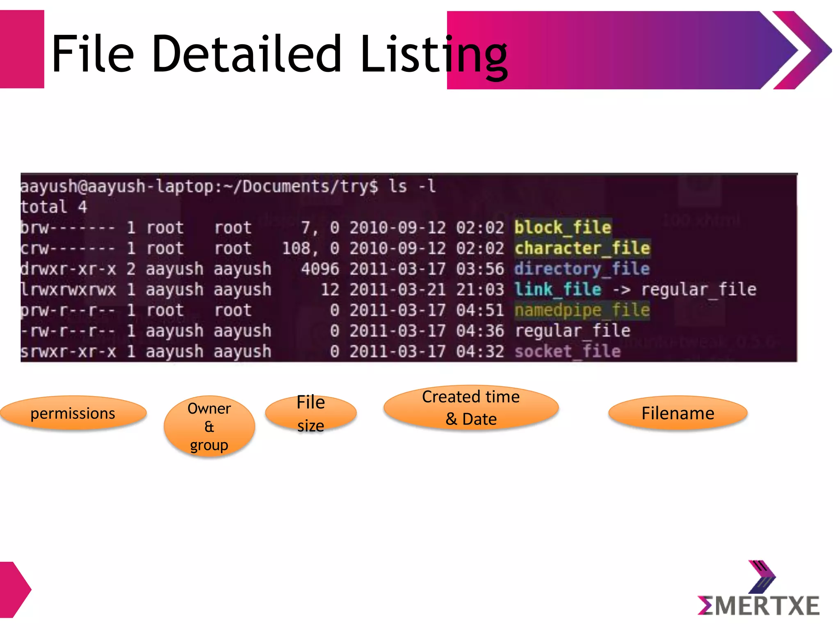Click the 'total 4' line in terminal

click(54, 207)
